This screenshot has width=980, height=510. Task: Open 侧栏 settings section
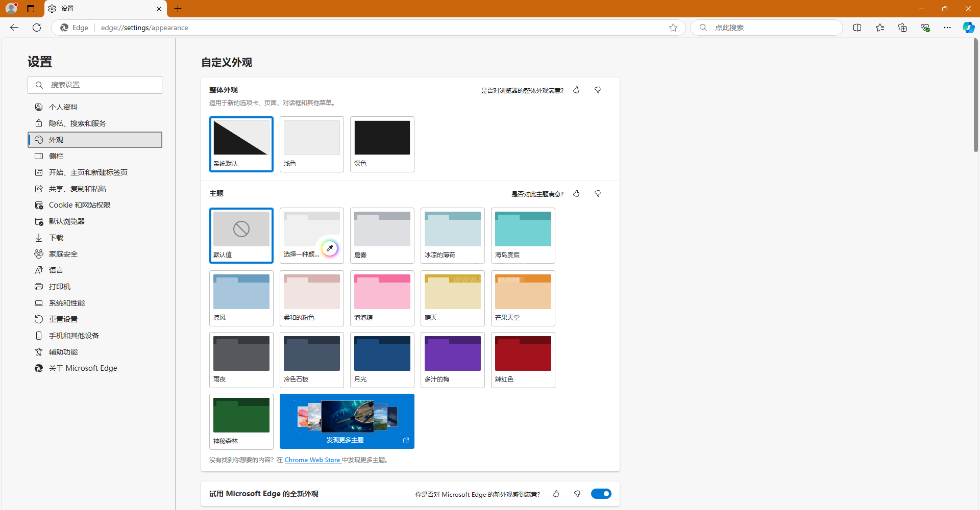point(95,156)
